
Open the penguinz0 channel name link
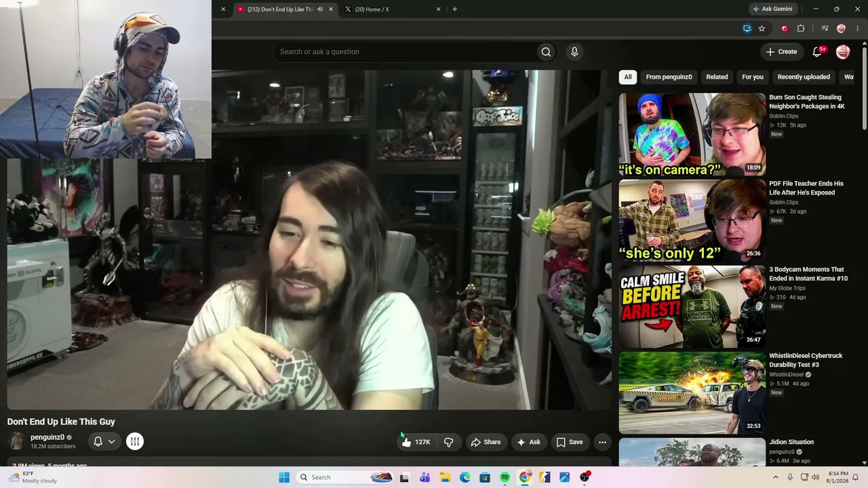(x=47, y=437)
